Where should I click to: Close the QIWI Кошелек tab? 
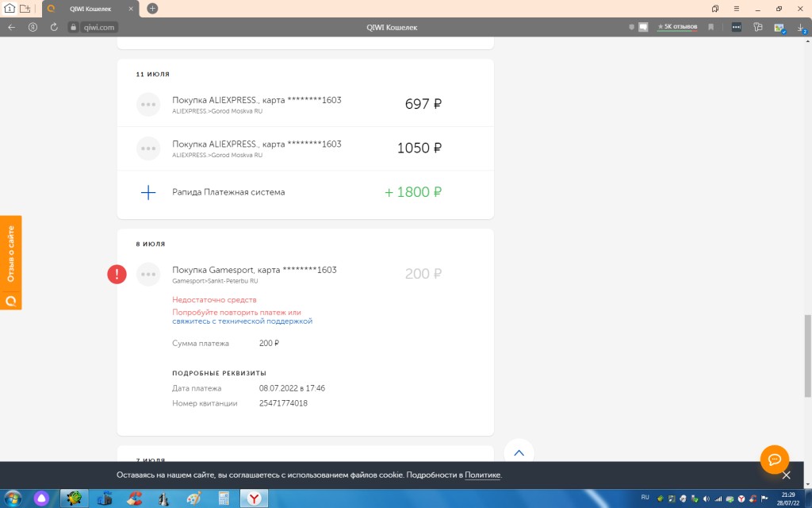(131, 9)
